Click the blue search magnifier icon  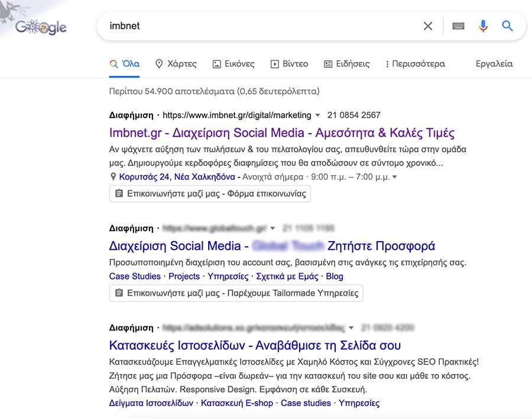point(508,26)
